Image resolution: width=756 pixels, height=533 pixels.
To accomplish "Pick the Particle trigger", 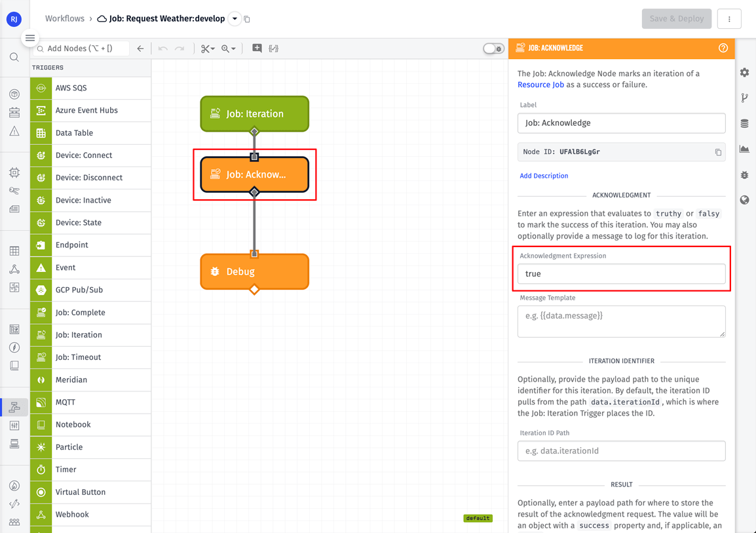I will pyautogui.click(x=90, y=447).
